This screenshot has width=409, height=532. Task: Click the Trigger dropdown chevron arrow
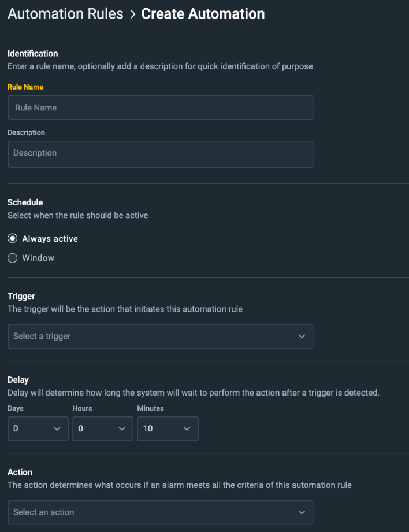302,337
